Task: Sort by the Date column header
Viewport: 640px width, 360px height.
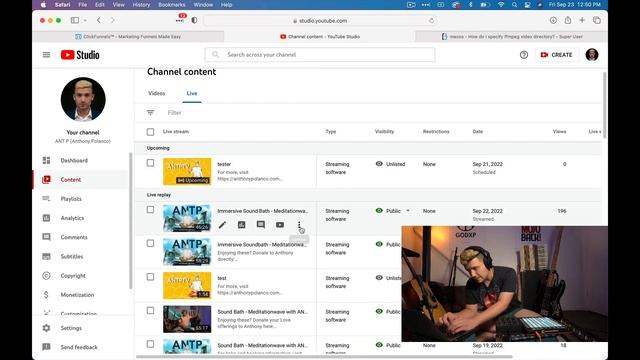Action: coord(478,132)
